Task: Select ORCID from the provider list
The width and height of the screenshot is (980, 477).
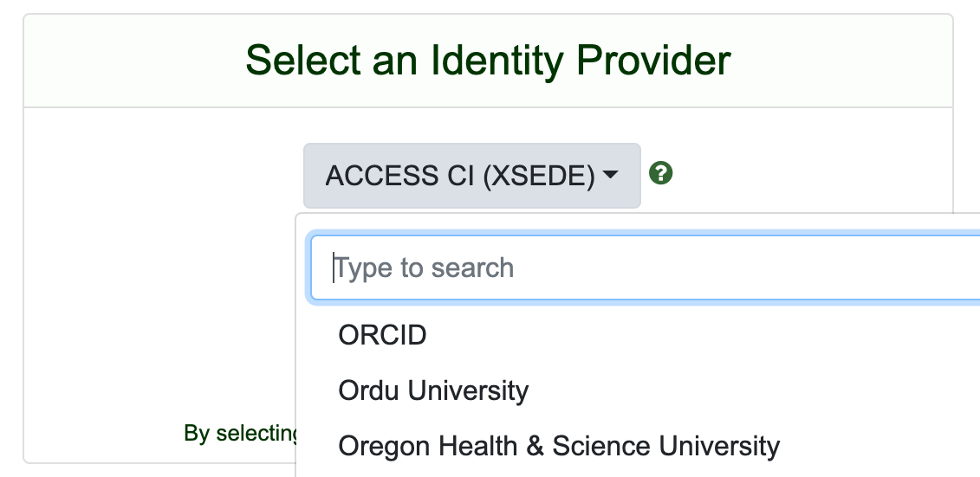Action: 382,335
